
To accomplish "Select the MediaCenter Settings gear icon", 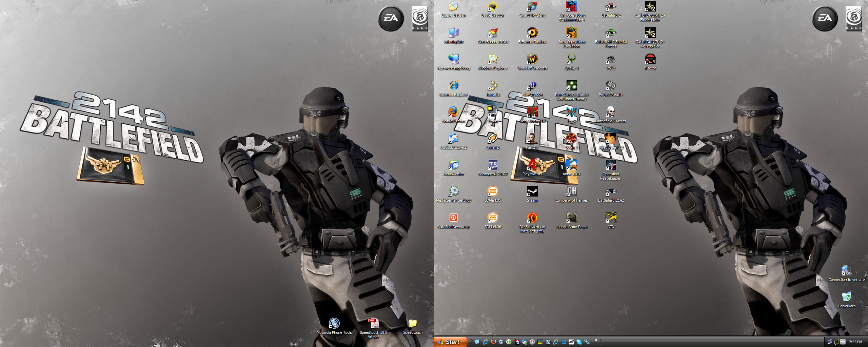I will click(x=453, y=194).
